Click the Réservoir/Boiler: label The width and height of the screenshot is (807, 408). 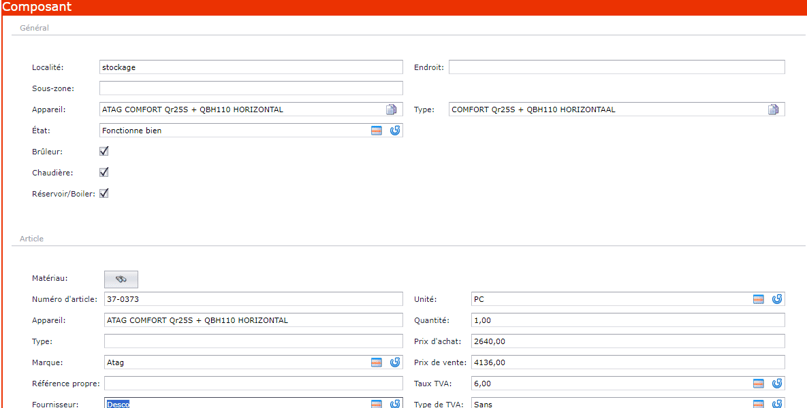click(64, 194)
